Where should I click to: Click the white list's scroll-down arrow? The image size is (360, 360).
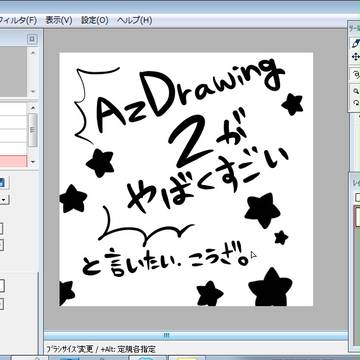pos(32,162)
